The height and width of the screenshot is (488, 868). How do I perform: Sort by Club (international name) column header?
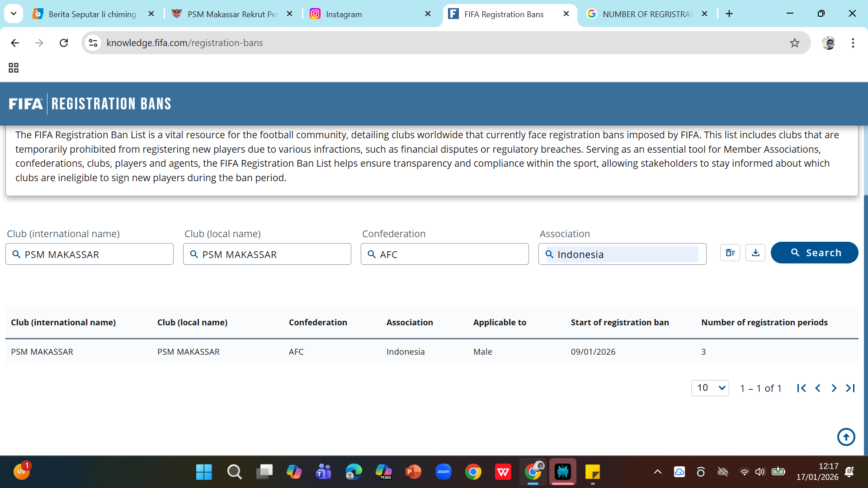point(63,322)
